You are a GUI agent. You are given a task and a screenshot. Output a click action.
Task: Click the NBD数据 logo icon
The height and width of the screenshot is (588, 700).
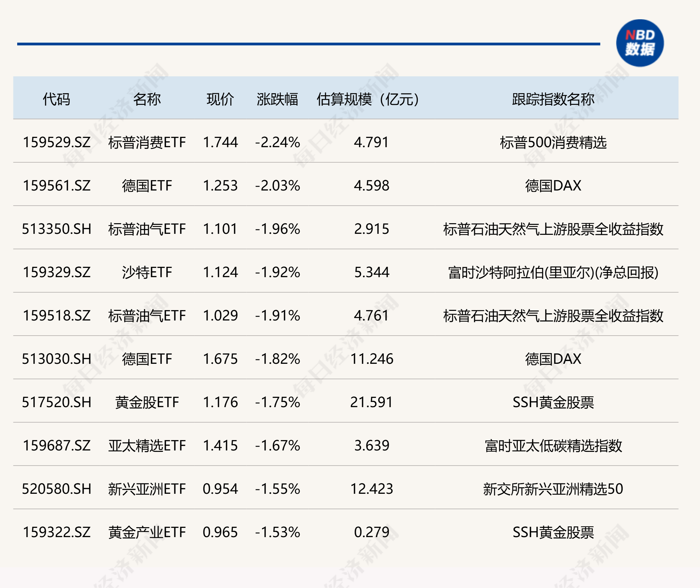[x=639, y=43]
